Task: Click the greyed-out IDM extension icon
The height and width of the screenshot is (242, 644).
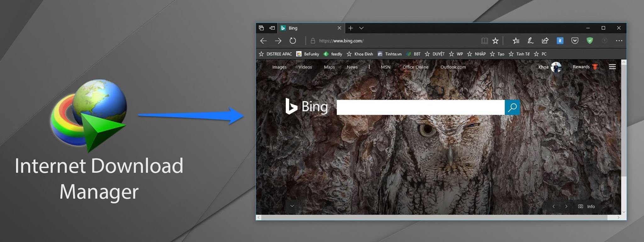Action: pos(604,41)
